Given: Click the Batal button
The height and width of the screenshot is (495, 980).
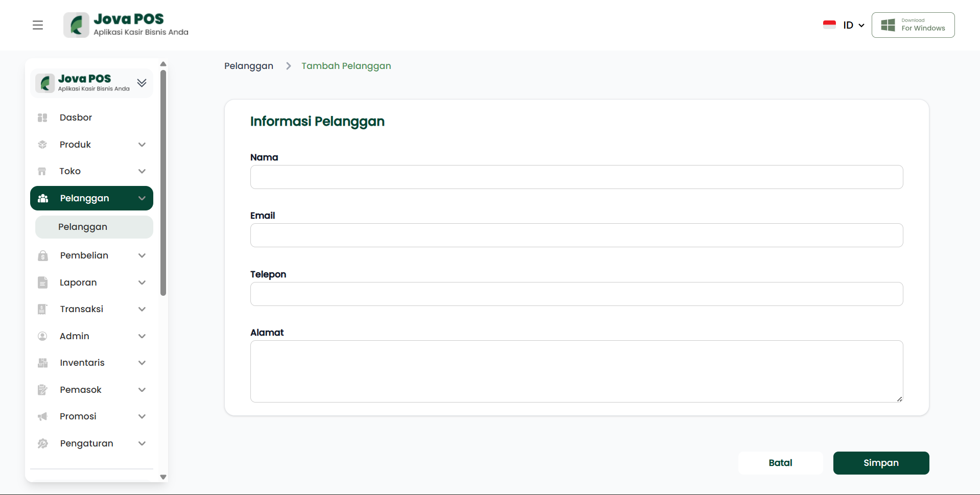Looking at the screenshot, I should (x=780, y=463).
